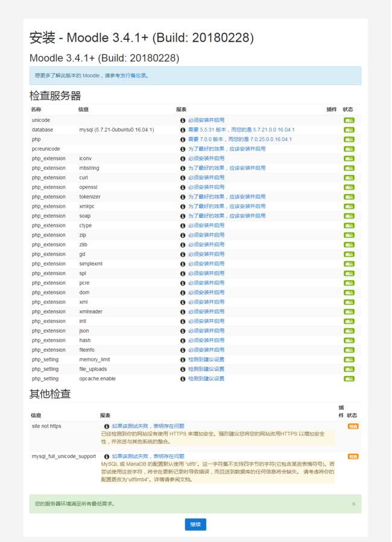
Task: Select the 'opcache.enable' text
Action: [97, 379]
